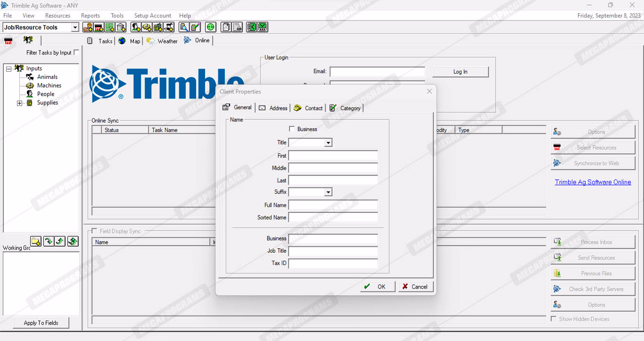Expand the Supplies tree node
This screenshot has width=644, height=341.
point(19,103)
